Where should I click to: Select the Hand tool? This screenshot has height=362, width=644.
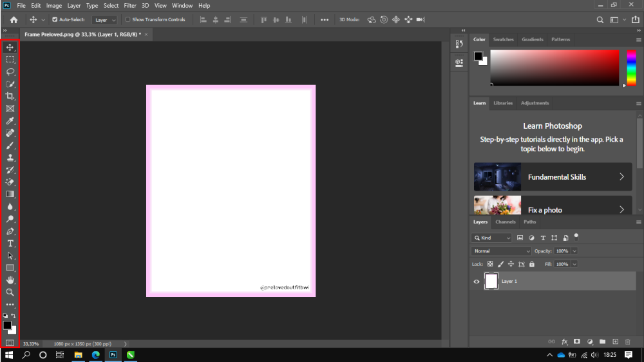(x=10, y=280)
